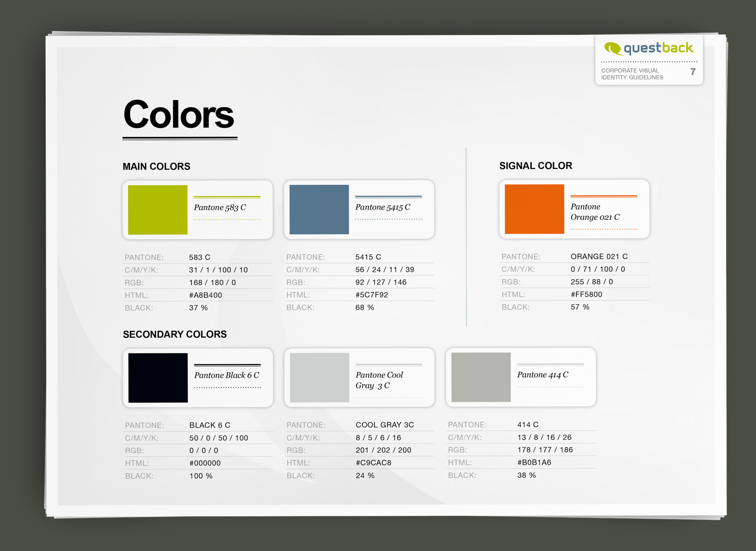Click the SECONDARY COLORS heading

(x=174, y=335)
